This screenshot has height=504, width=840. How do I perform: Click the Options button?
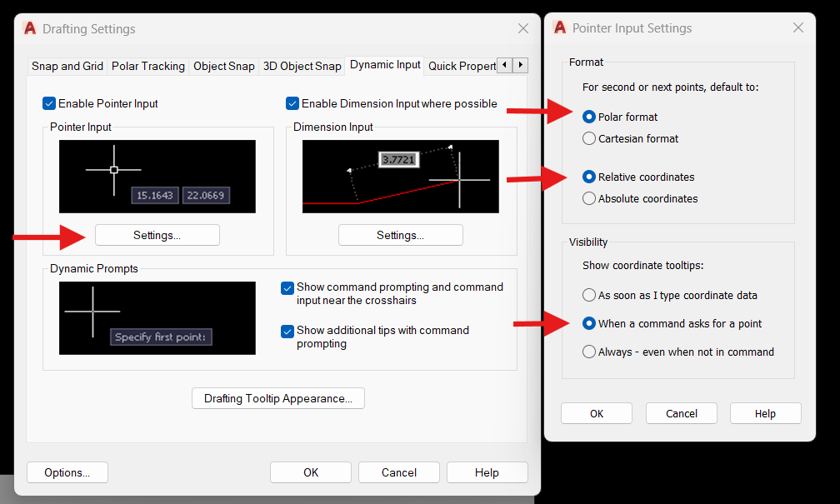[67, 472]
